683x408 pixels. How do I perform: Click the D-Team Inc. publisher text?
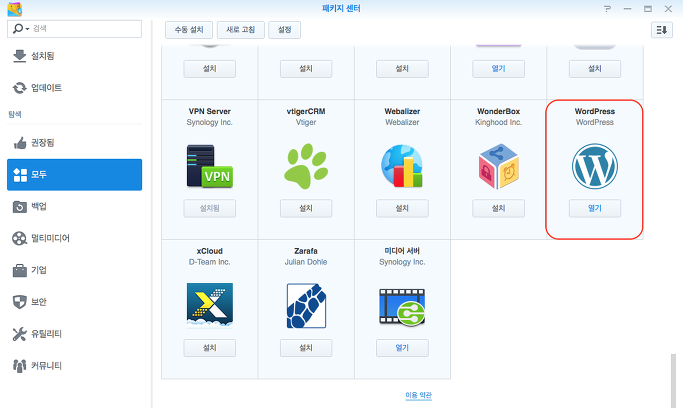tap(210, 262)
